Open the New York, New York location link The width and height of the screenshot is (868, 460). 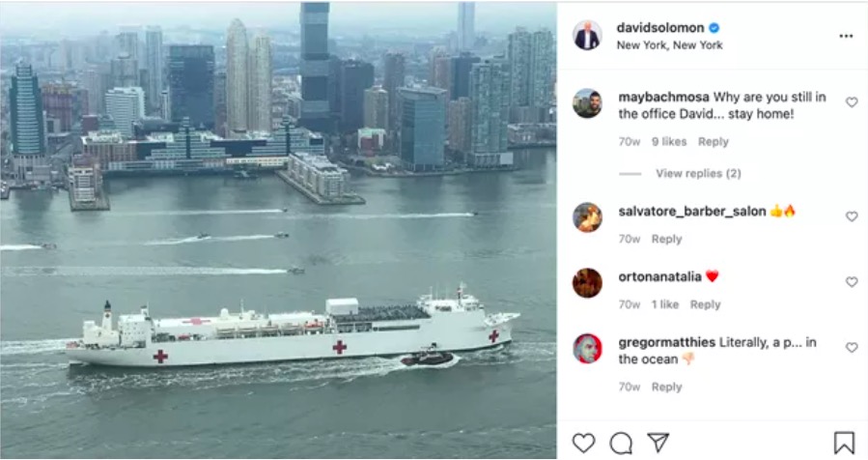pyautogui.click(x=669, y=45)
